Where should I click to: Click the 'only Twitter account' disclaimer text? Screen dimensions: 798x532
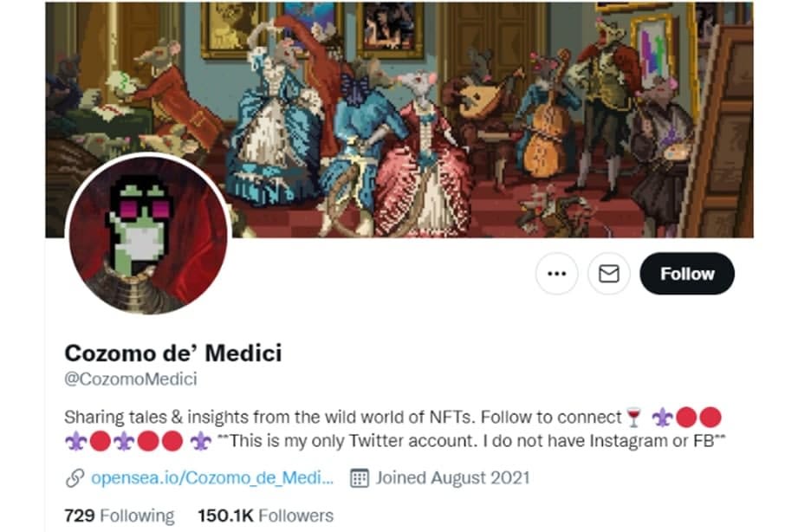click(471, 440)
